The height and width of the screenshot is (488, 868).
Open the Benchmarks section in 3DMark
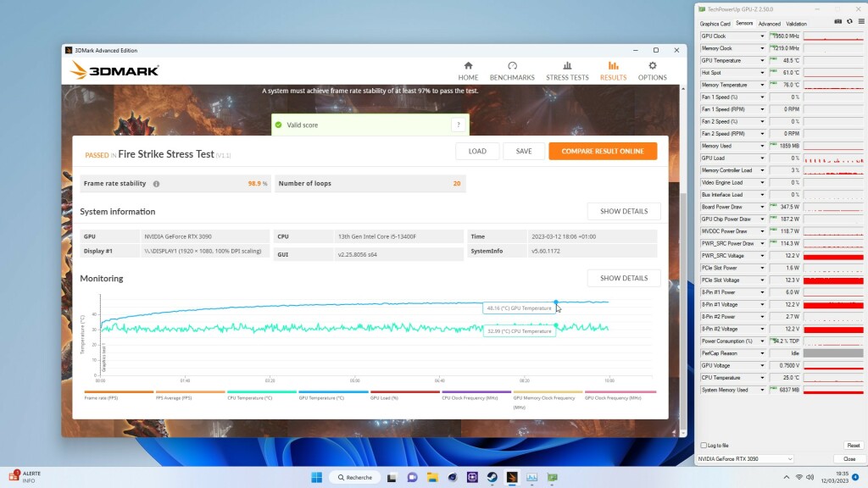(512, 71)
